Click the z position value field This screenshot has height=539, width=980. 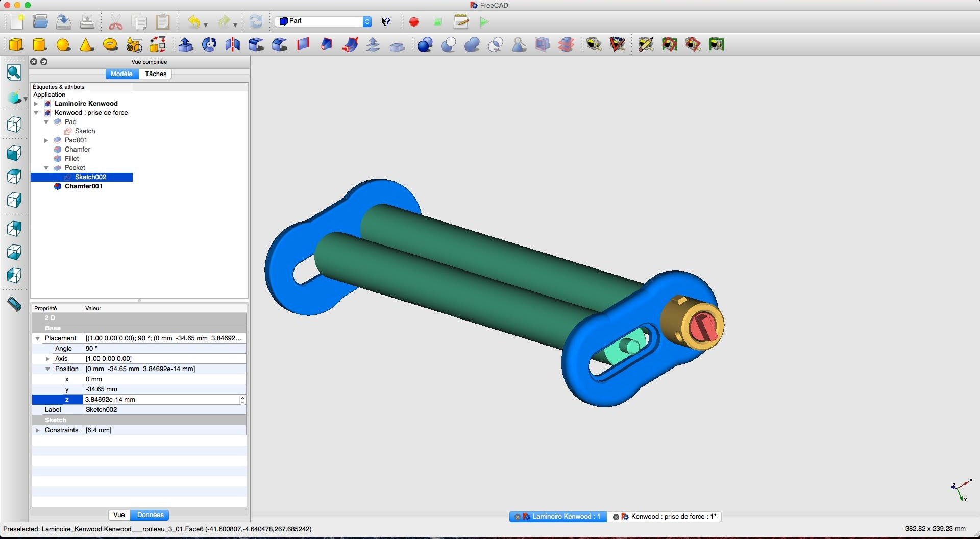[161, 400]
